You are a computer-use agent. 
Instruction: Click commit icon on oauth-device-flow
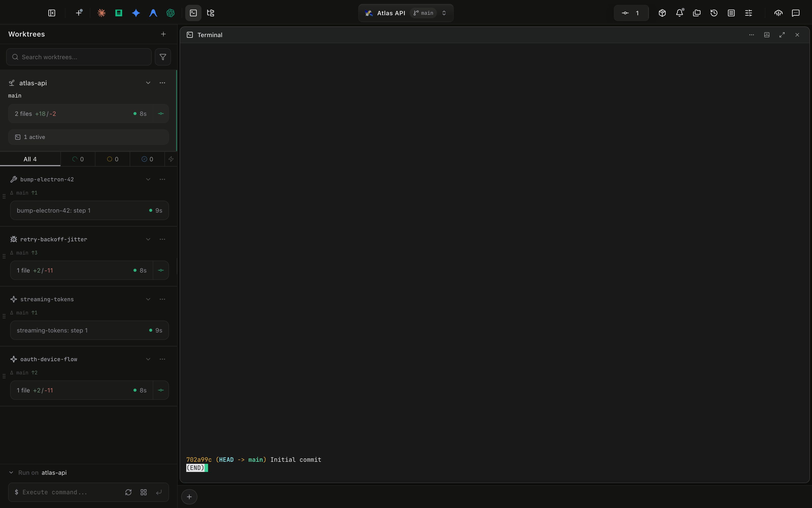[x=161, y=390]
